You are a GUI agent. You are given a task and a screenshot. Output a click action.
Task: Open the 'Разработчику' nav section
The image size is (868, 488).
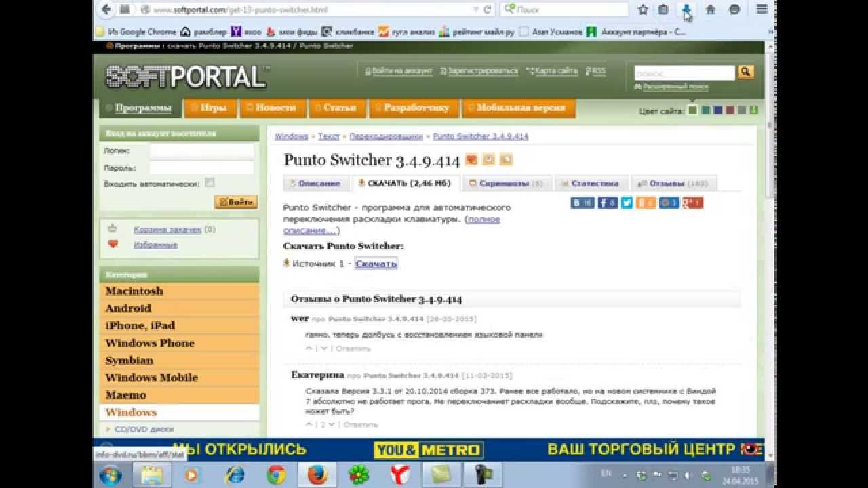(x=413, y=108)
